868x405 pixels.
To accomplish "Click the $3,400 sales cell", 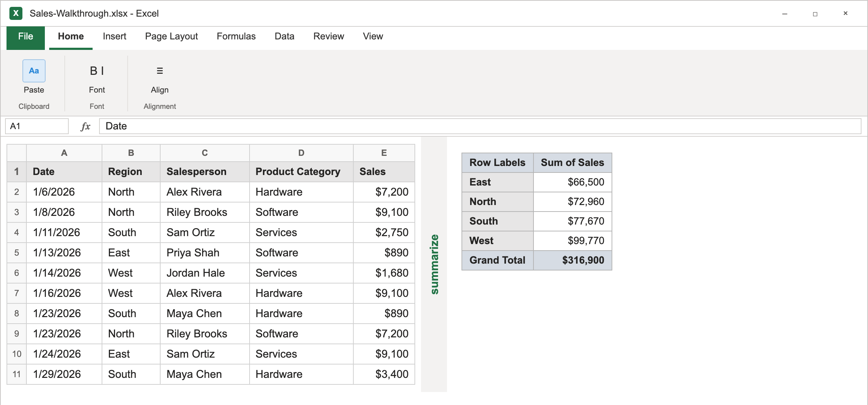I will tap(384, 374).
